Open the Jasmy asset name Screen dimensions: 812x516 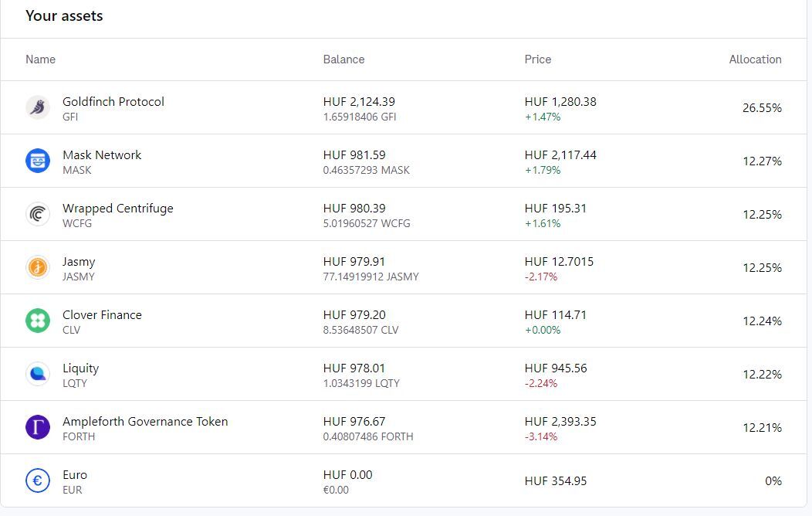(x=79, y=261)
